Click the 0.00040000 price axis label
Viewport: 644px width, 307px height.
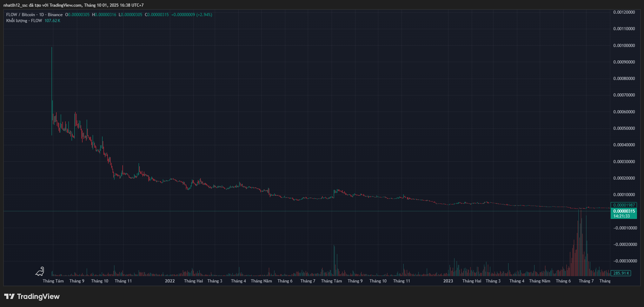[624, 145]
